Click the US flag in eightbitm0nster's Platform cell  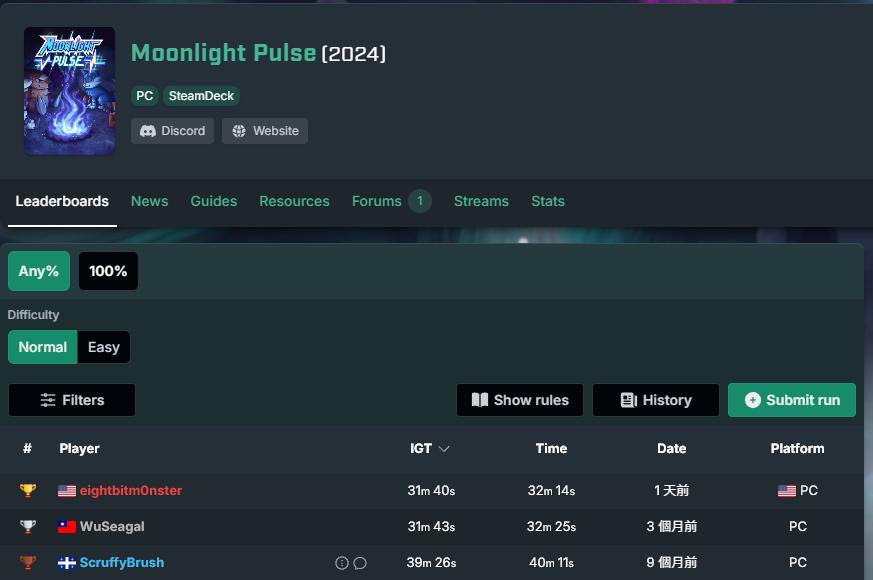click(x=787, y=491)
